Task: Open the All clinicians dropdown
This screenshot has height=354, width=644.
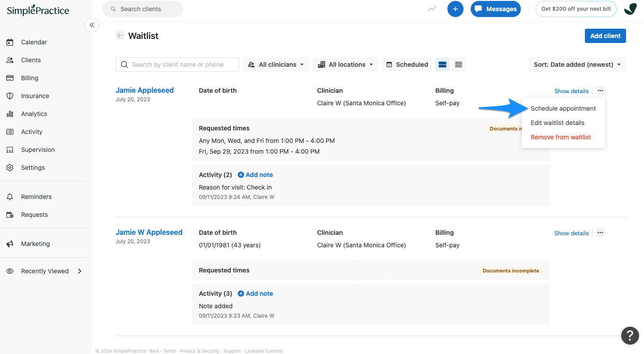Action: [276, 65]
